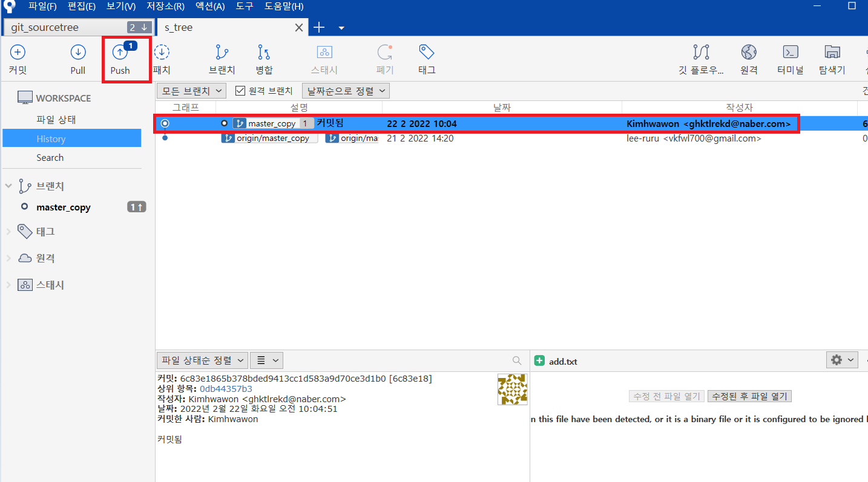Click the add.txt file name
The width and height of the screenshot is (868, 482).
[x=563, y=362]
